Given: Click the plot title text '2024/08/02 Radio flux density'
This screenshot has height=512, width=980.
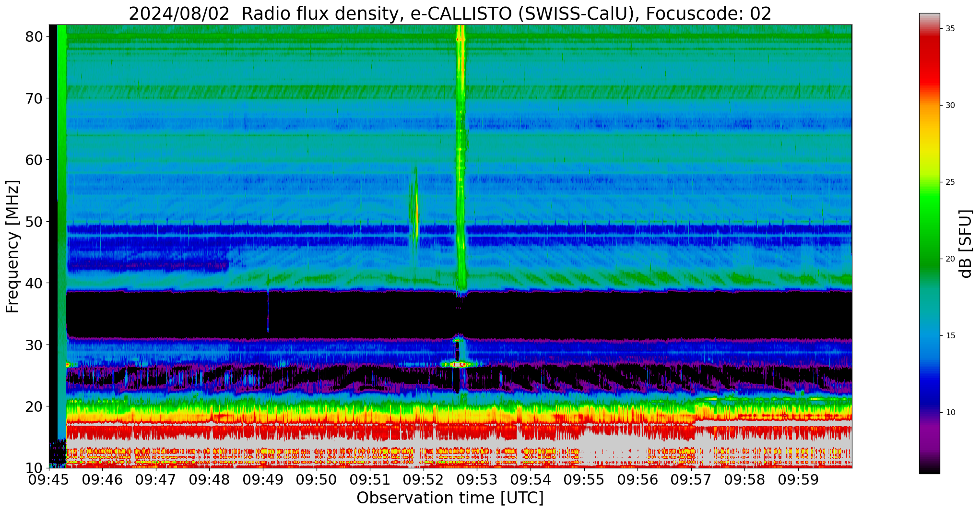Looking at the screenshot, I should pos(265,13).
